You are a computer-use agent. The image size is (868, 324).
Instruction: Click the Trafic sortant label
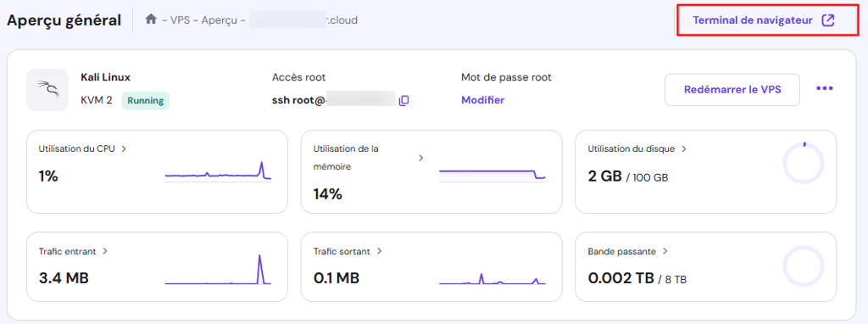click(x=342, y=251)
